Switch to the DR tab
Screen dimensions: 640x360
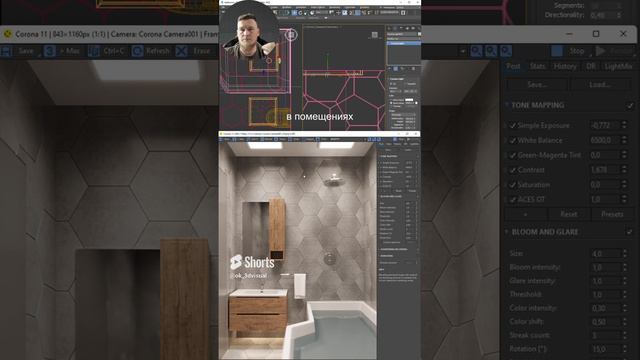(x=591, y=66)
